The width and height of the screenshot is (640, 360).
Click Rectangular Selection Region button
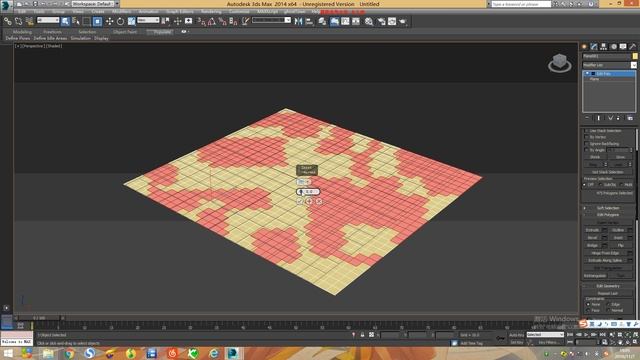pyautogui.click(x=87, y=21)
